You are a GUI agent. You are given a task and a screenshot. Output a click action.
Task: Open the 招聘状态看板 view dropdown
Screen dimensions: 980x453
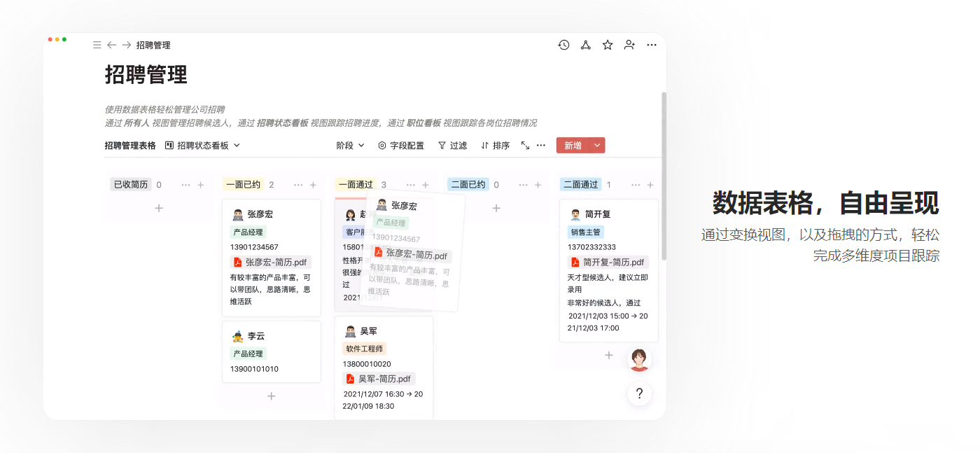point(202,146)
